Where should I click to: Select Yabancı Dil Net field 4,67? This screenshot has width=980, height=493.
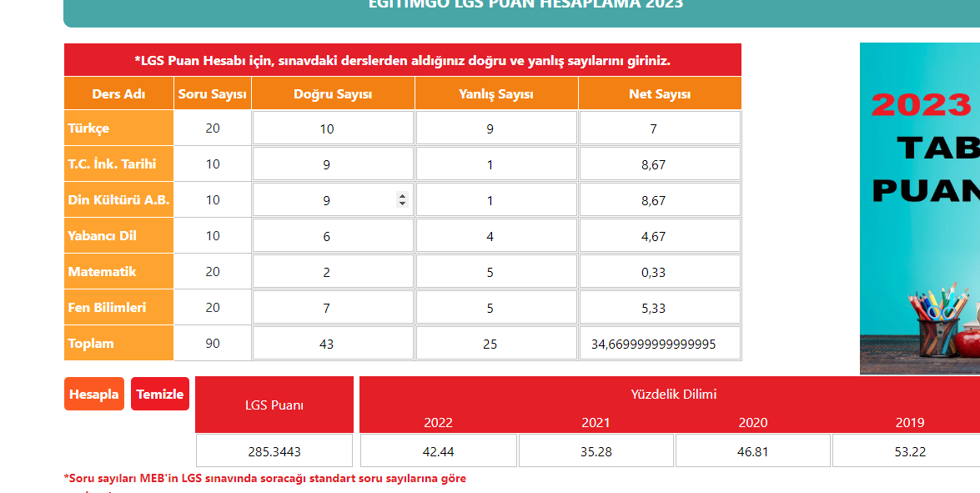pos(660,235)
